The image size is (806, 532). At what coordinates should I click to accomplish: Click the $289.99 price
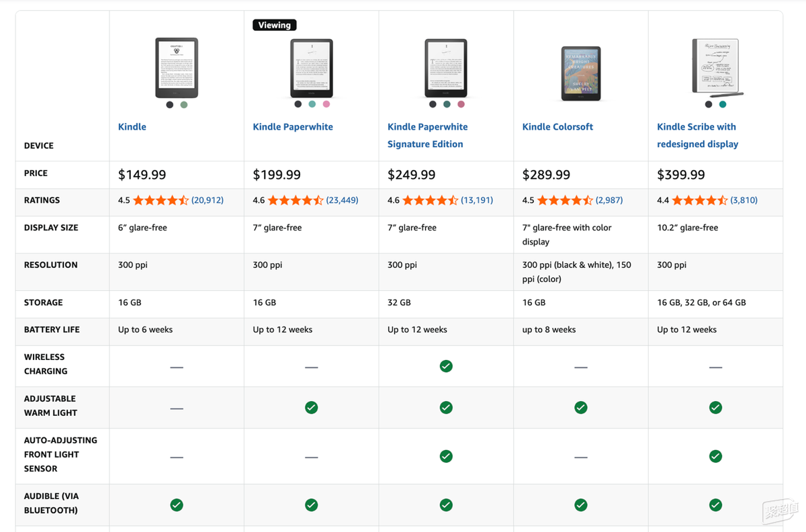pos(546,175)
